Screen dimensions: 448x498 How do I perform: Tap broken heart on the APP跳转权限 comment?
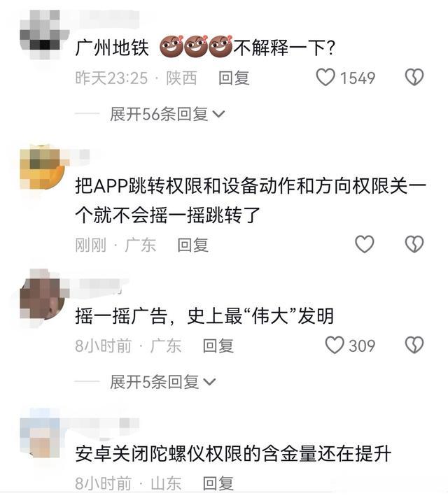[x=414, y=244]
